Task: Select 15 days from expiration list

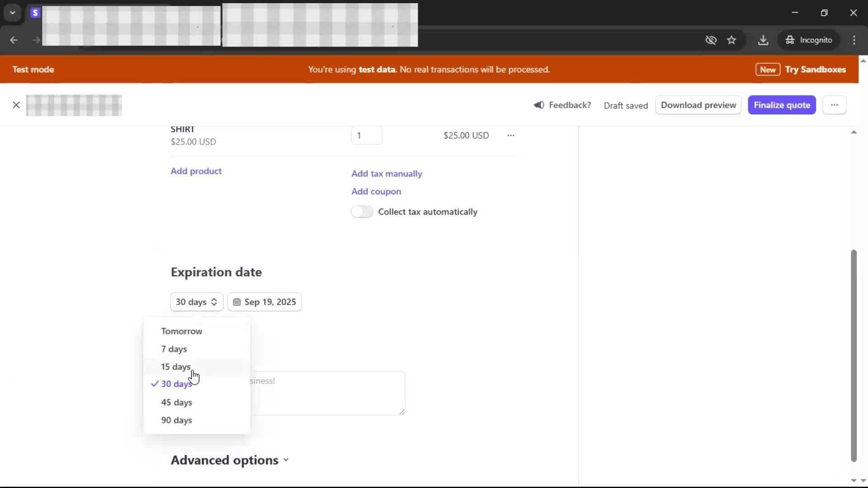Action: point(176,367)
